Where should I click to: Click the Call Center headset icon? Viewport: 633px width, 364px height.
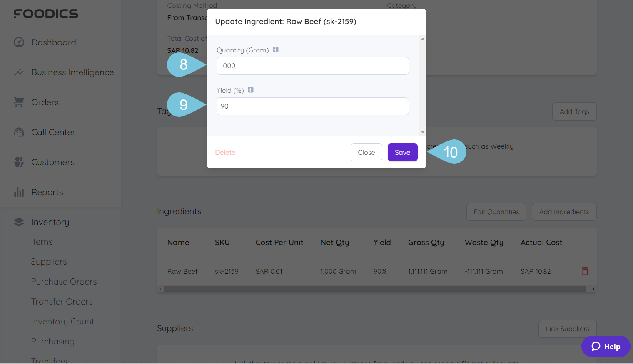point(19,132)
